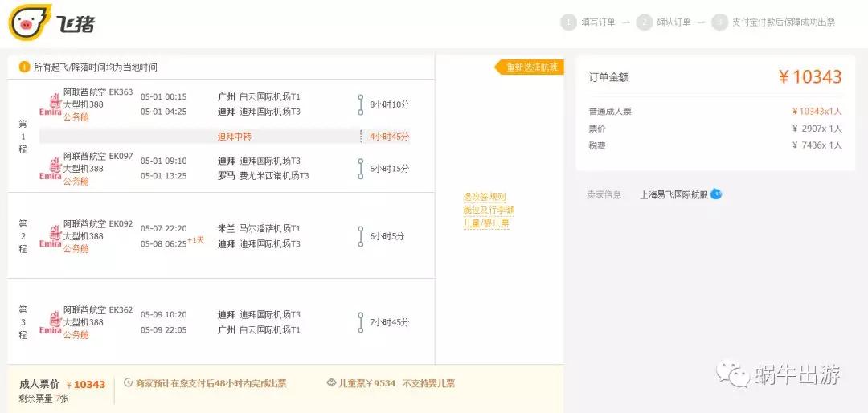Click the duration line icon beside 8小时10分
This screenshot has height=413, width=868.
(360, 104)
